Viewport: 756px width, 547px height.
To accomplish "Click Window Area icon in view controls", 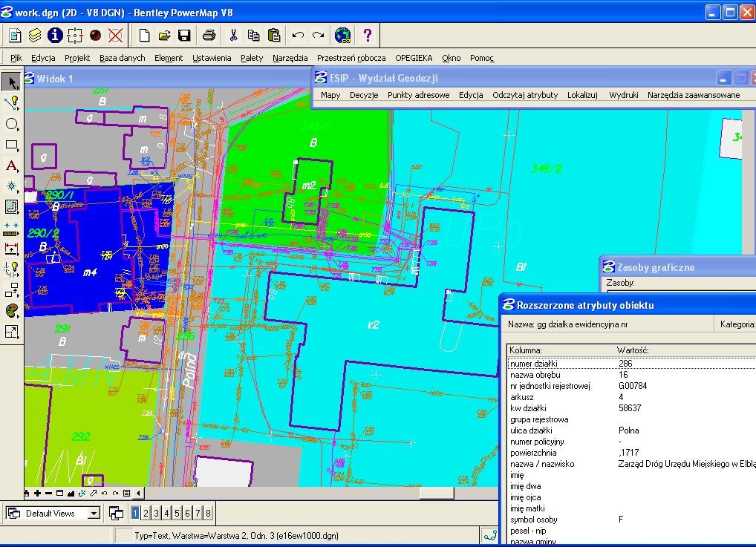I will (x=60, y=493).
